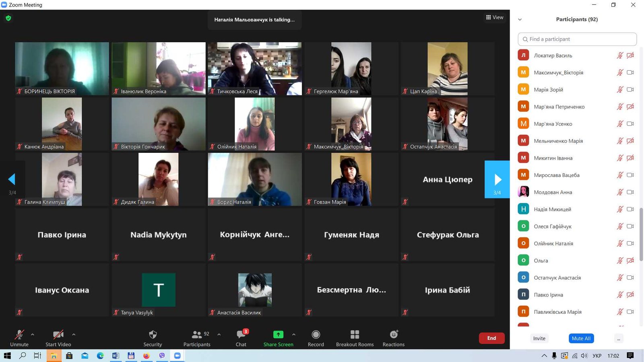
Task: Start Video with the camera toggle
Action: click(58, 335)
